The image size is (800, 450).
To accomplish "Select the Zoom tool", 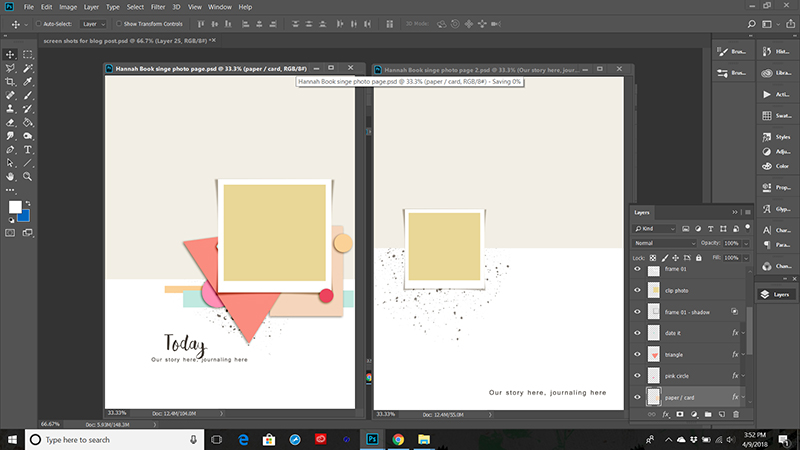I will tap(28, 177).
